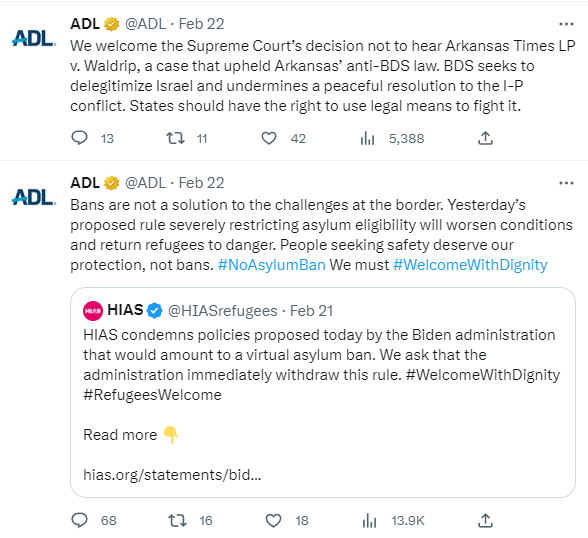Open the quoted HIAS tweet card
Viewport: 588px width, 538px height.
pyautogui.click(x=323, y=393)
